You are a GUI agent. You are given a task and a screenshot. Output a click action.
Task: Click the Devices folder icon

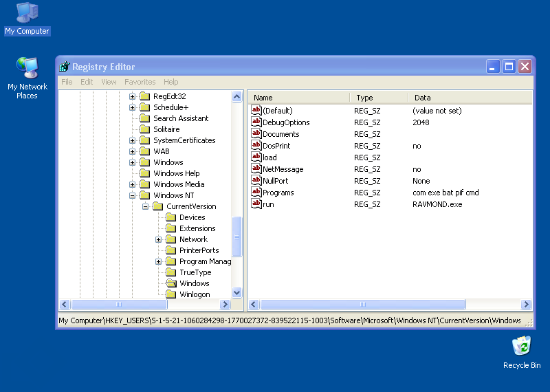[x=170, y=217]
